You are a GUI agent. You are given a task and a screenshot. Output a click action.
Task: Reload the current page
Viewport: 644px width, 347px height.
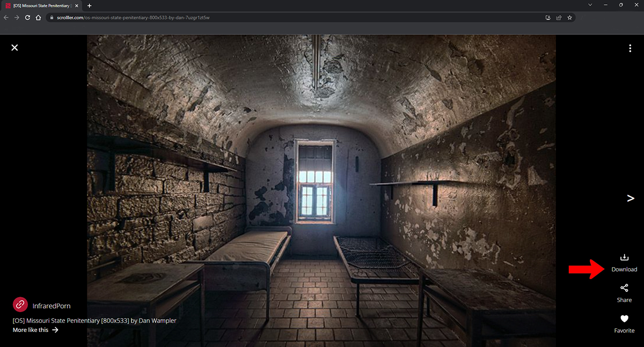point(27,17)
